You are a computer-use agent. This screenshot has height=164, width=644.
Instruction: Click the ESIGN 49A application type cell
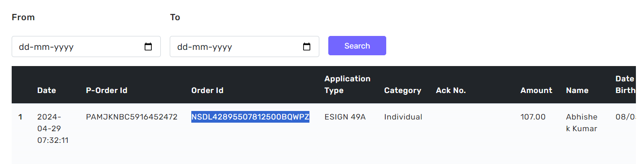pos(345,117)
